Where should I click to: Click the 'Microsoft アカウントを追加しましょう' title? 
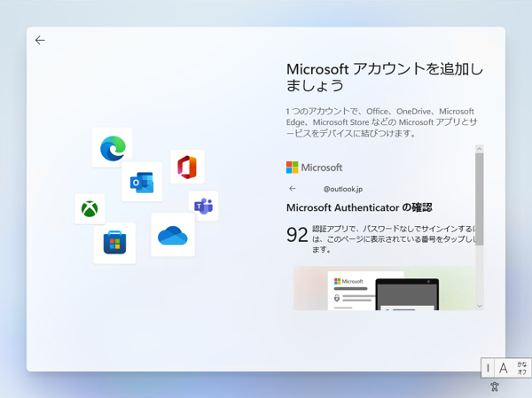(x=385, y=77)
